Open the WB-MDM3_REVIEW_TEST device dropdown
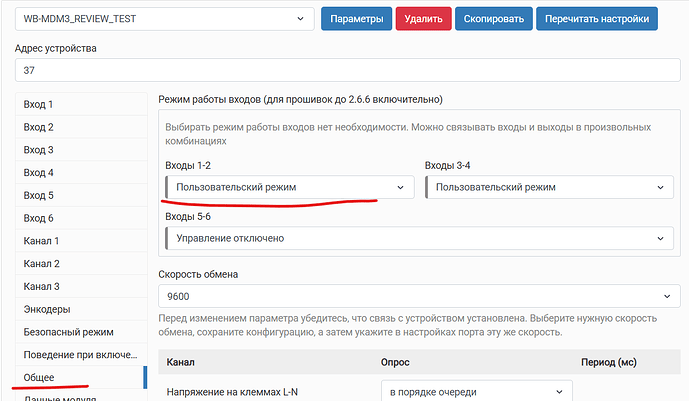 165,19
